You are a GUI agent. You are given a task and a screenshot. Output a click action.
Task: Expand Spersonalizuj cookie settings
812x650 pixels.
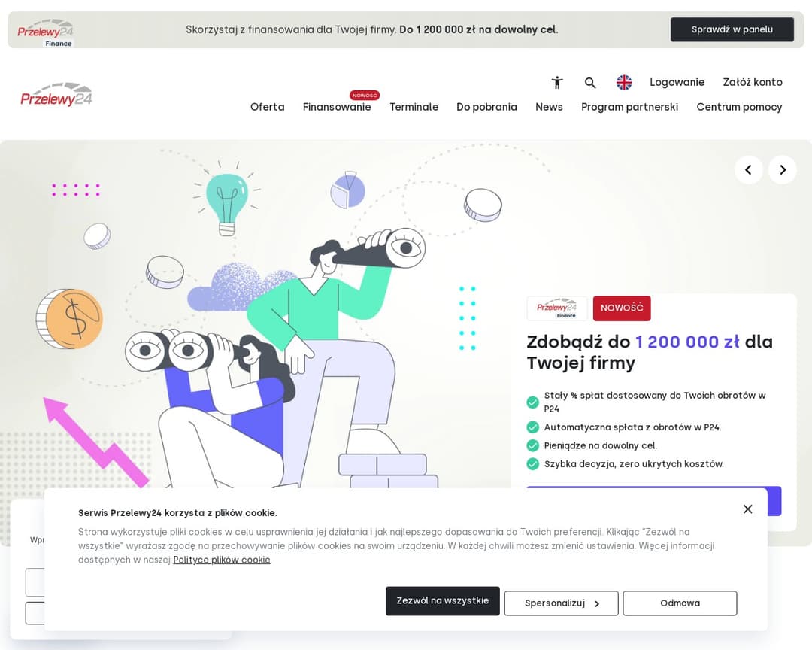click(x=561, y=603)
